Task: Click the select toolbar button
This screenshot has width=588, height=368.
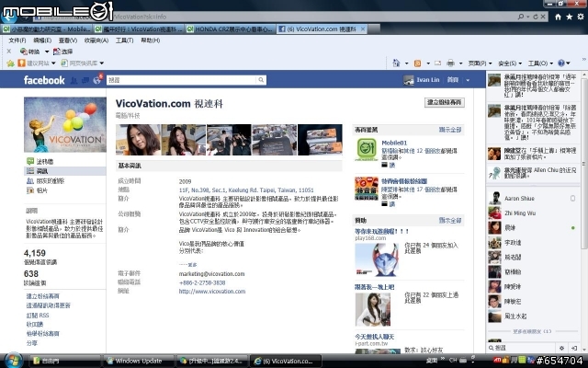Action: coord(63,52)
